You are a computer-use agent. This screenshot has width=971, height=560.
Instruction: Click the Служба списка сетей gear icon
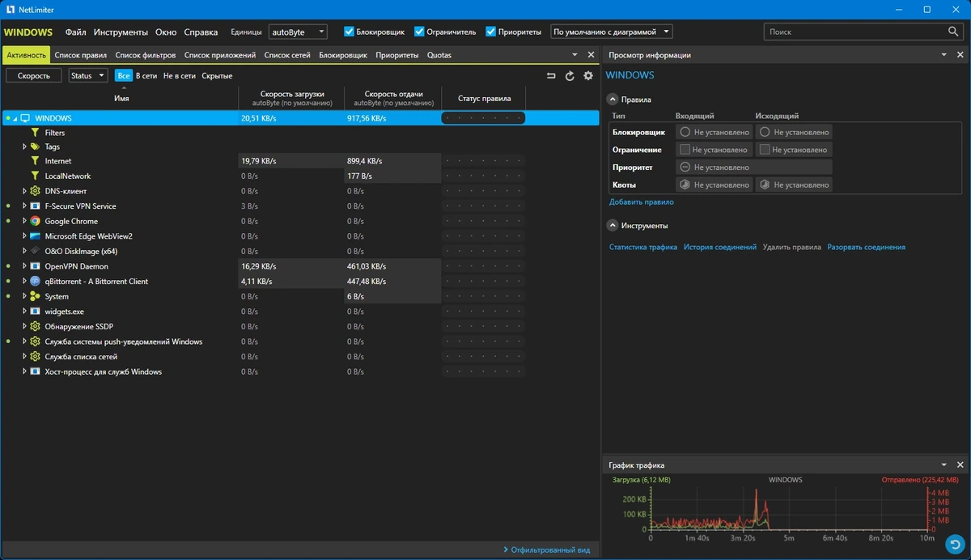[x=35, y=357]
